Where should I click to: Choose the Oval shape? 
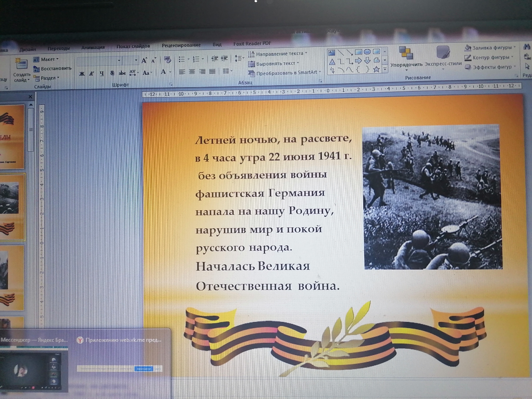(x=367, y=52)
